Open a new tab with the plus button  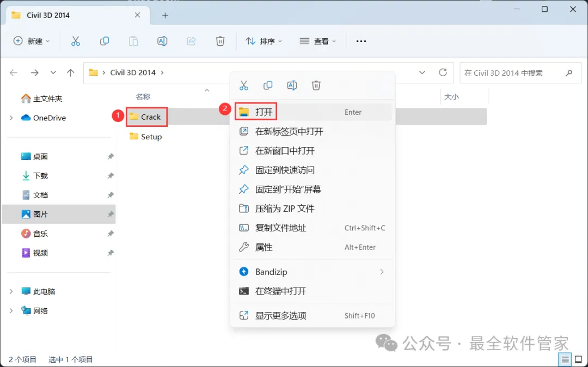pos(165,15)
